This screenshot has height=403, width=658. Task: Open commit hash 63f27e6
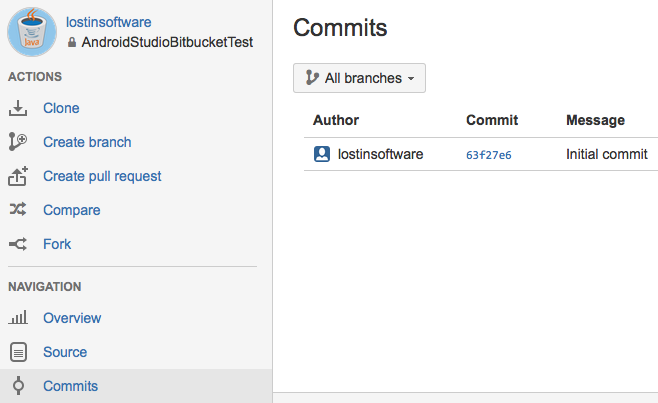click(489, 155)
